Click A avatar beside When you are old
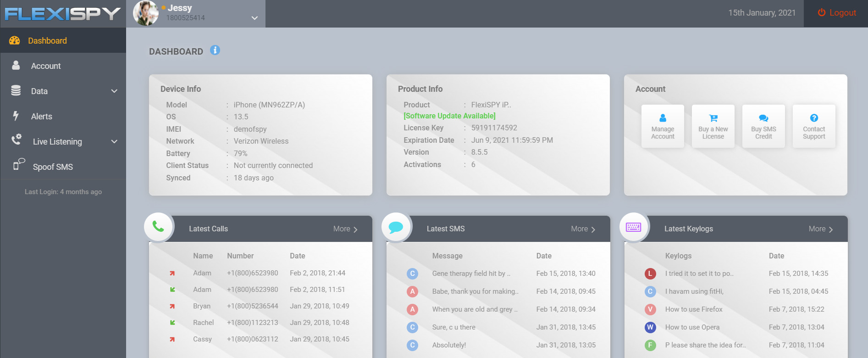The height and width of the screenshot is (358, 868). (412, 309)
